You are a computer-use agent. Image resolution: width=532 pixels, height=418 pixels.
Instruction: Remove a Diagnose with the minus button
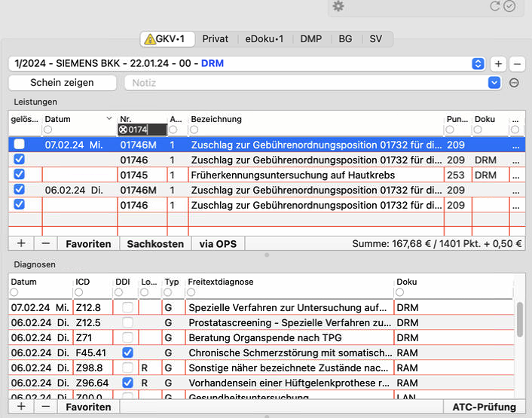coord(46,406)
